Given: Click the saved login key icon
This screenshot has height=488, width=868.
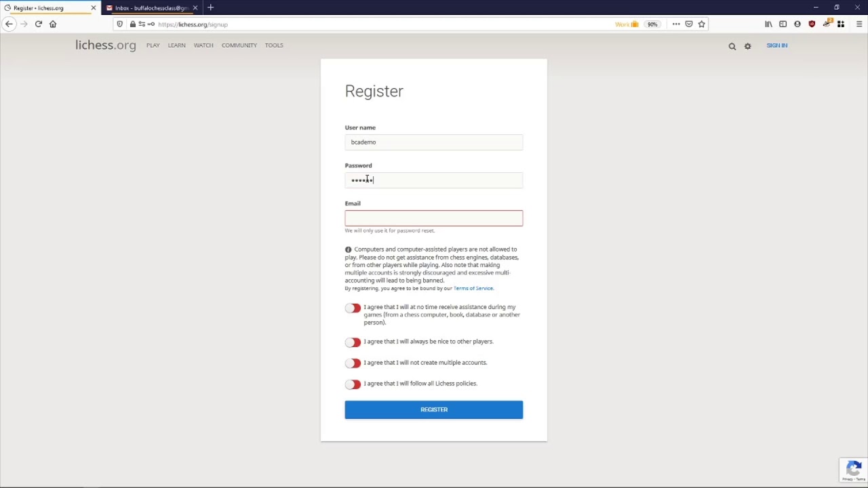Looking at the screenshot, I should click(x=151, y=24).
